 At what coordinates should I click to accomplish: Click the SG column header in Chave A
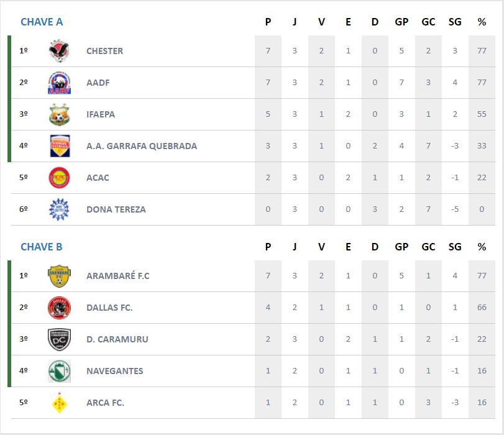point(455,22)
